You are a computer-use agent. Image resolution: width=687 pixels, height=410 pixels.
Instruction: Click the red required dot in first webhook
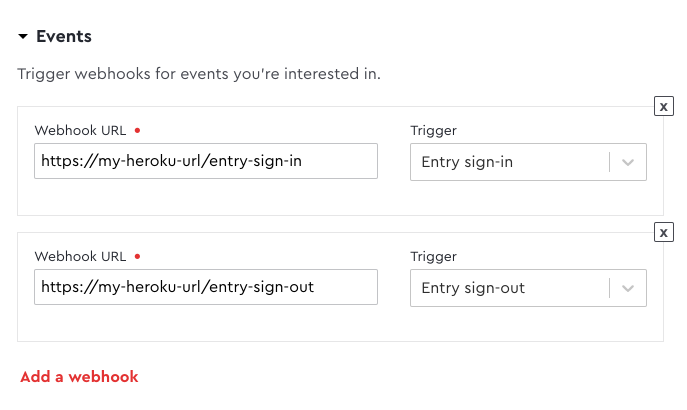[138, 130]
